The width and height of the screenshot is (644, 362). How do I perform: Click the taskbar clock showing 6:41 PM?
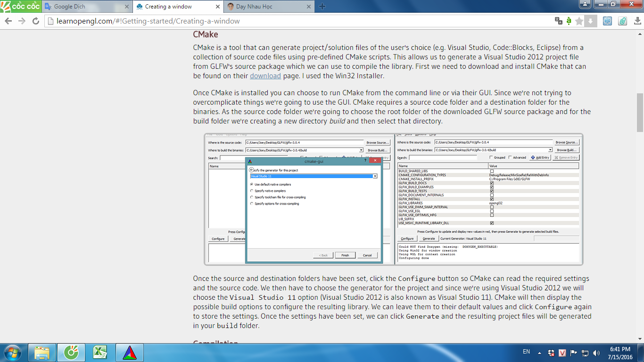(x=620, y=353)
